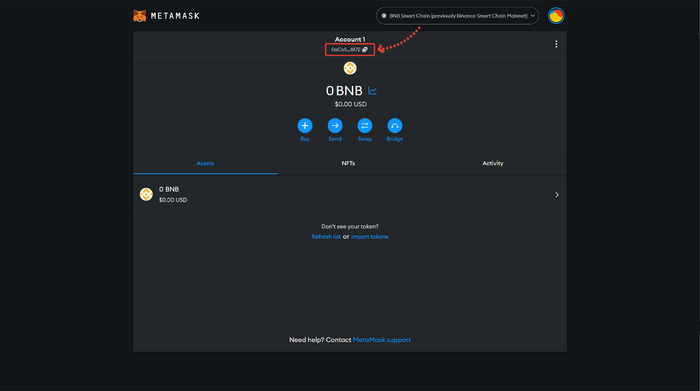The height and width of the screenshot is (391, 700).
Task: Click the Bridge button
Action: (395, 125)
